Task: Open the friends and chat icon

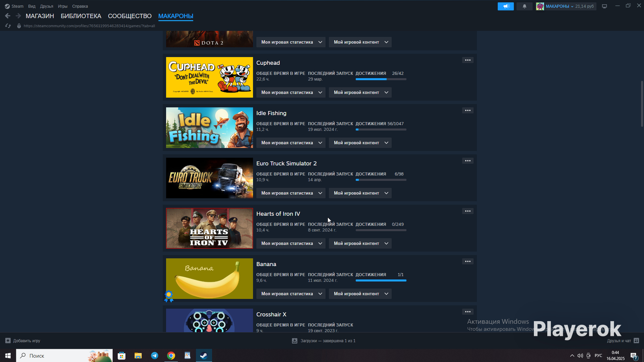Action: coord(636,341)
